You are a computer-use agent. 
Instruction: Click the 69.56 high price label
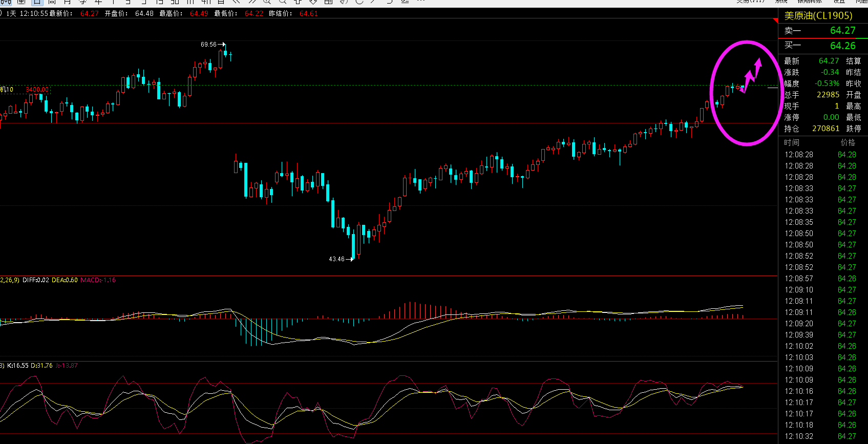208,45
